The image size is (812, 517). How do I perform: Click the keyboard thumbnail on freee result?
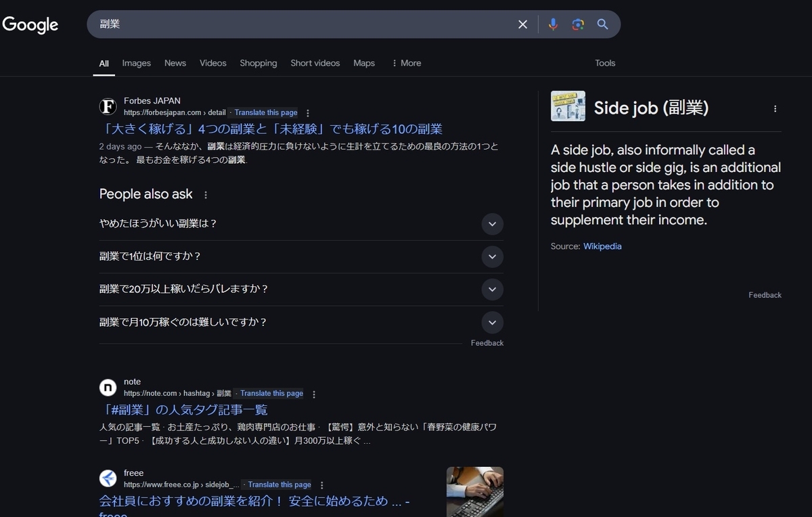tap(475, 492)
